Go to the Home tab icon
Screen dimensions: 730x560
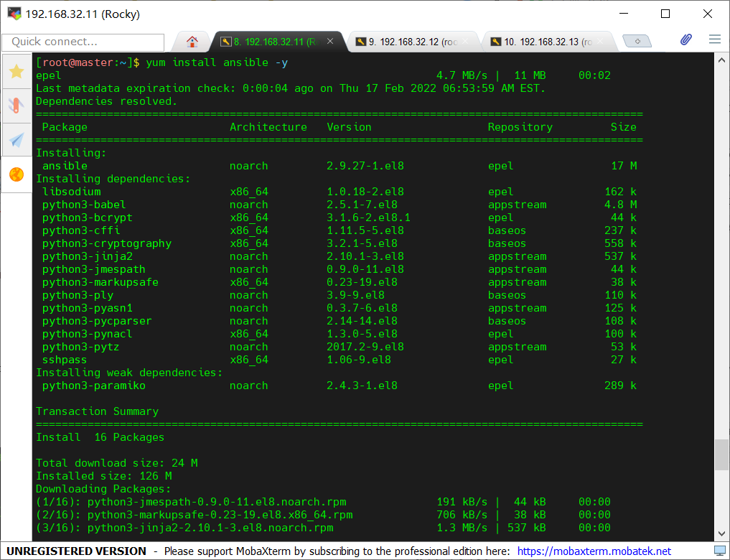(x=192, y=42)
